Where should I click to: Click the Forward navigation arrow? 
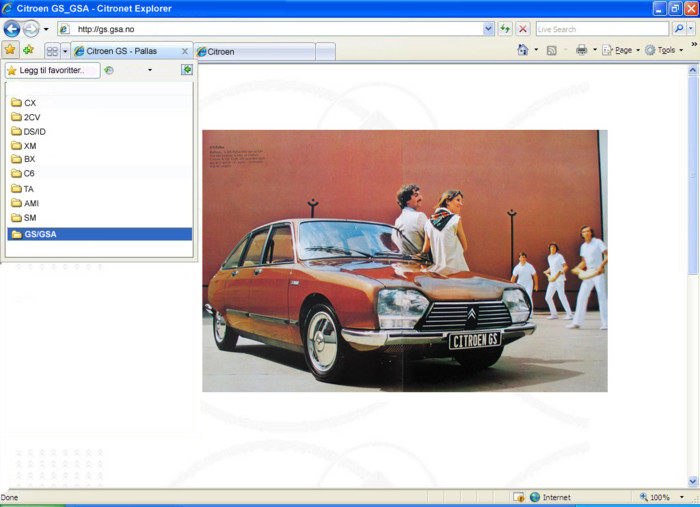tap(31, 29)
